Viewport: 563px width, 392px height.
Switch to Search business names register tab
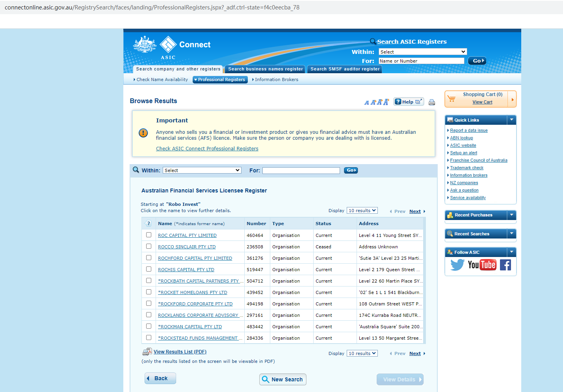266,69
